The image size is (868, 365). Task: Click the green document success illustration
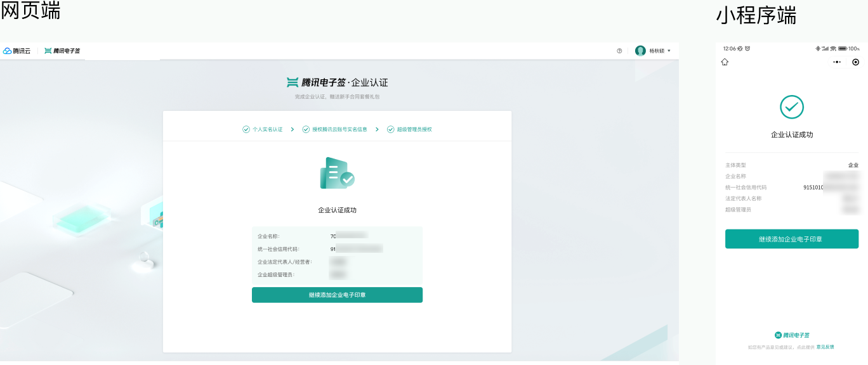pos(337,173)
